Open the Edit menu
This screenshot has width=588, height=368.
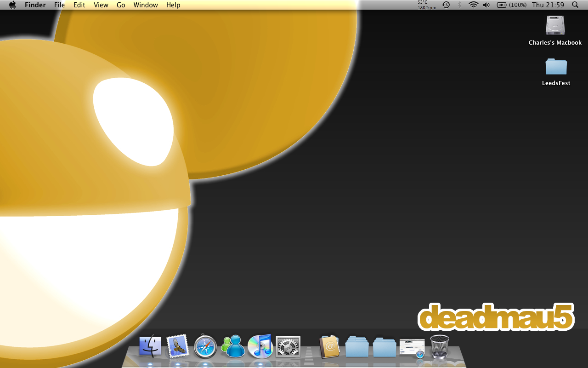click(79, 5)
